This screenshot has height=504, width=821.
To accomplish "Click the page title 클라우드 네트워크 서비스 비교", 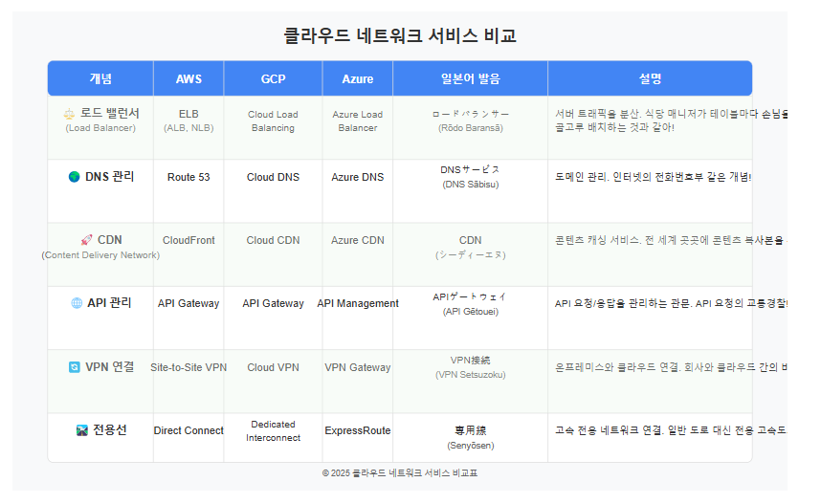I will pyautogui.click(x=400, y=35).
